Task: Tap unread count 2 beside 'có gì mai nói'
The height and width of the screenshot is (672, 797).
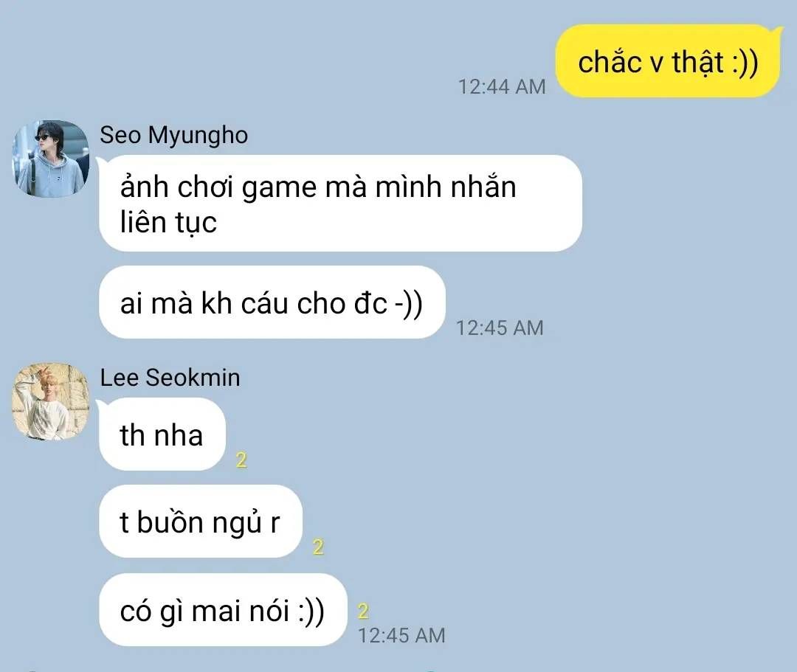Action: (x=363, y=611)
